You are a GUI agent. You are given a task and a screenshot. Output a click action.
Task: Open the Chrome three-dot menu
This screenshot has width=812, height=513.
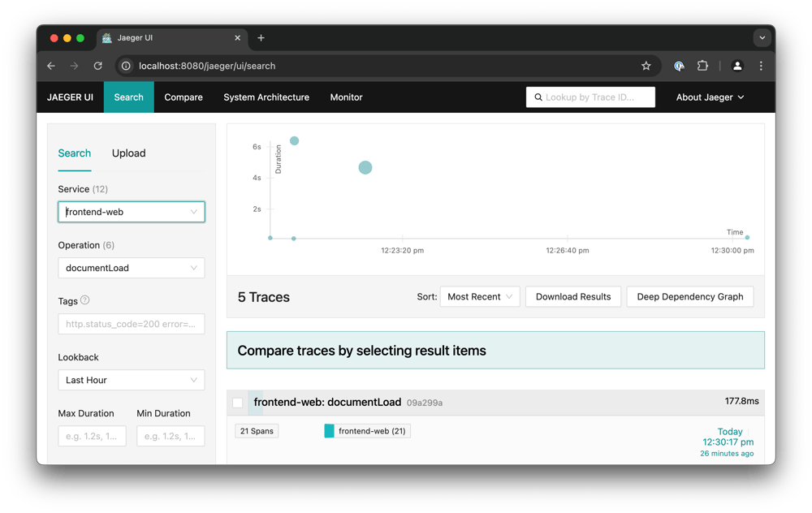coord(761,66)
